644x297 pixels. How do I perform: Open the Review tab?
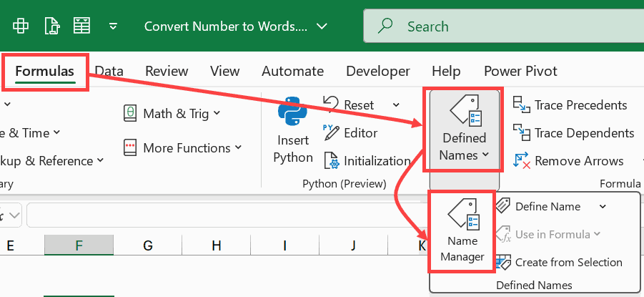click(167, 72)
